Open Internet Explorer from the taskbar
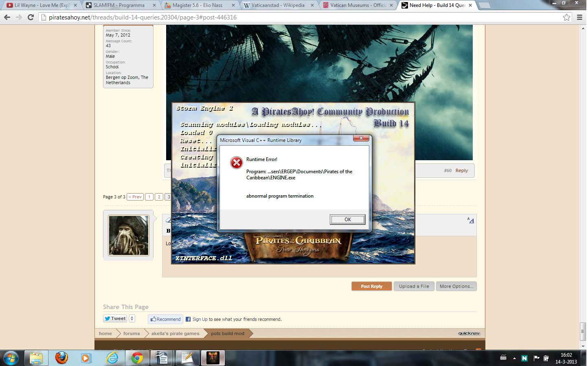 [112, 358]
